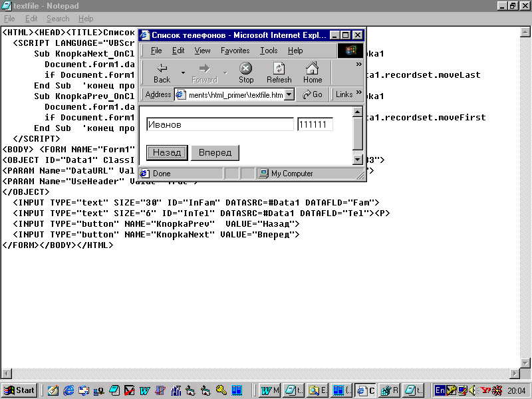Click IE page scrollbar down arrow
This screenshot has width=532, height=399.
pos(358,160)
